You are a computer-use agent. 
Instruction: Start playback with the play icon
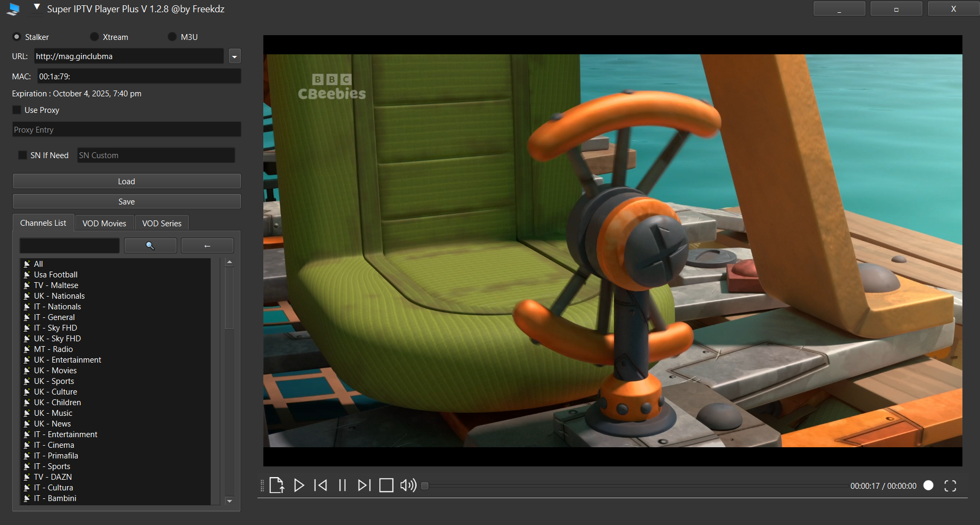pos(299,485)
